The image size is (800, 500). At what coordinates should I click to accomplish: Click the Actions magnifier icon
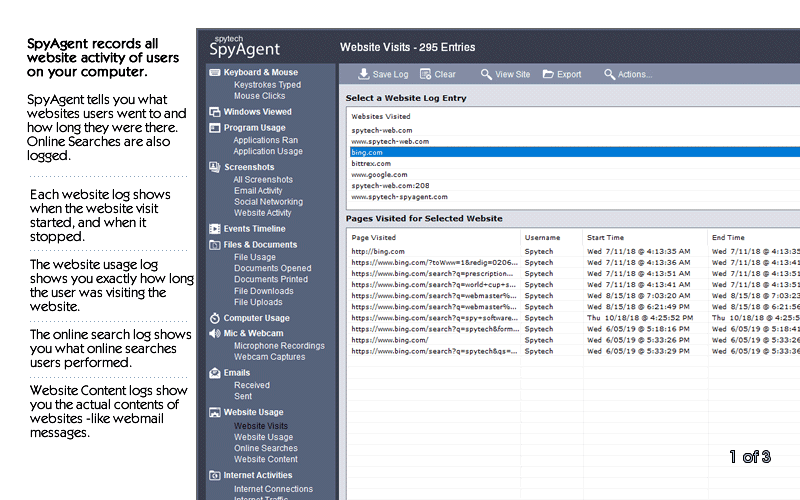point(609,74)
